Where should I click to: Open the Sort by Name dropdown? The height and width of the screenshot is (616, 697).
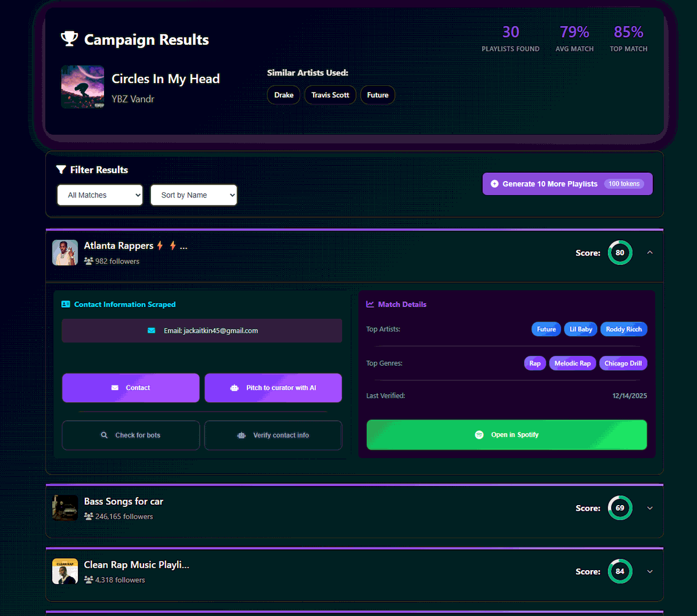[194, 195]
